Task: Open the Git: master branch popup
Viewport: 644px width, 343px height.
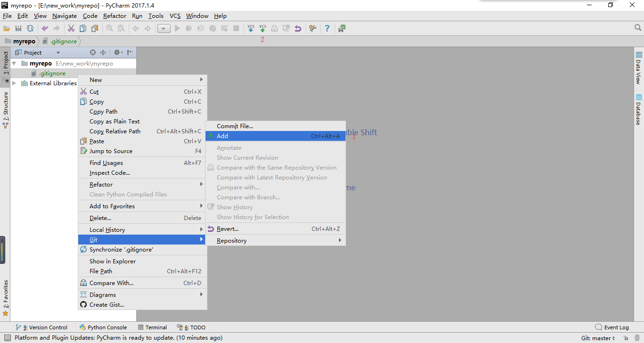Action: [x=598, y=338]
